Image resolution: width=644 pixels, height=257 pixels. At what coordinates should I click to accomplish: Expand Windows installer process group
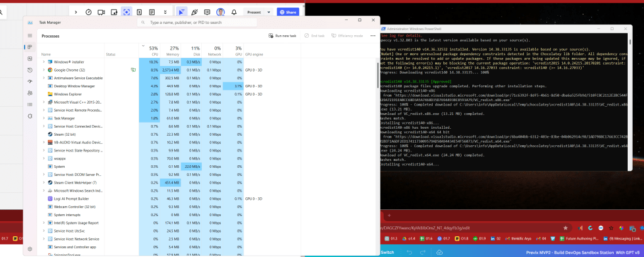click(x=43, y=62)
